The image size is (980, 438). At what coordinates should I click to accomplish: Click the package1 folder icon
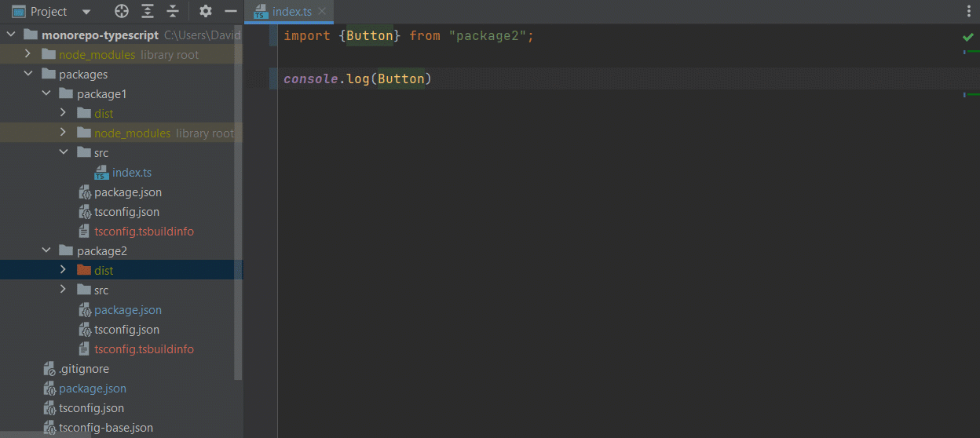[66, 93]
